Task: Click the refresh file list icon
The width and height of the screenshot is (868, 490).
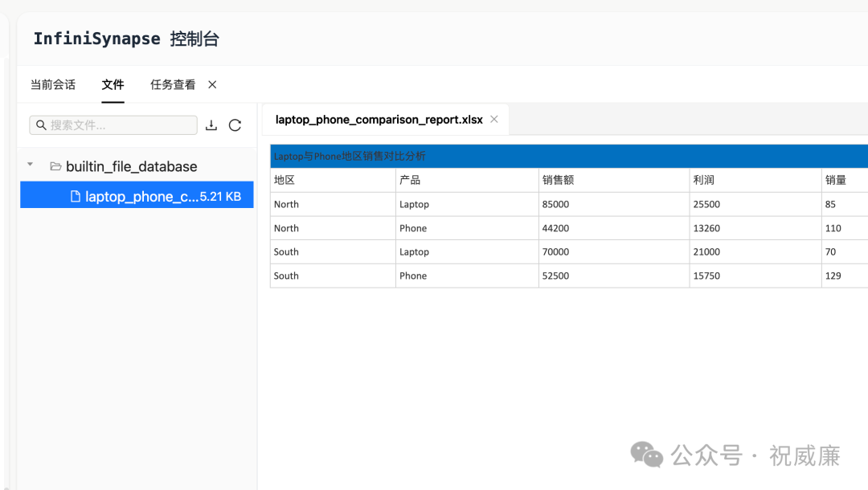Action: tap(235, 125)
